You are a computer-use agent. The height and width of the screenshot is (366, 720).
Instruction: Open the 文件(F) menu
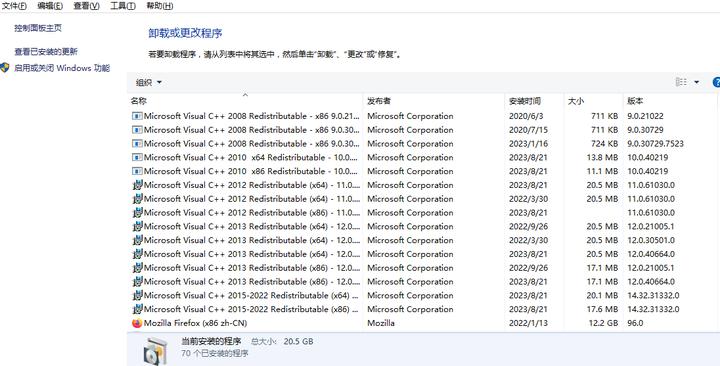(14, 6)
